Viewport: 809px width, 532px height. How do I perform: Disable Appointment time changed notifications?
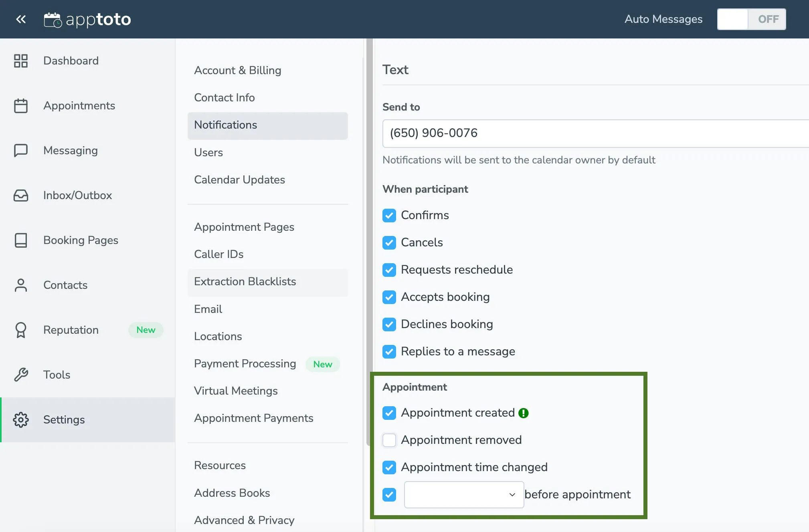(389, 467)
